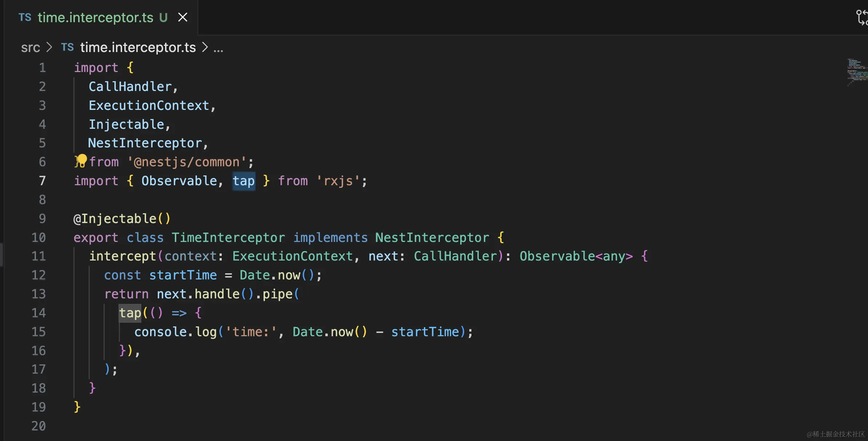This screenshot has width=868, height=441.
Task: Click 'implements' keyword on line 10
Action: (330, 238)
